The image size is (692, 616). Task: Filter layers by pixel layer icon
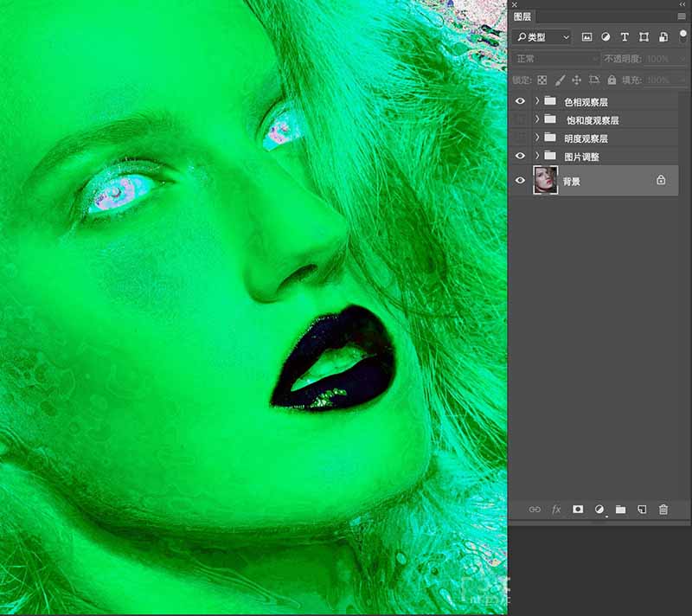click(x=586, y=37)
